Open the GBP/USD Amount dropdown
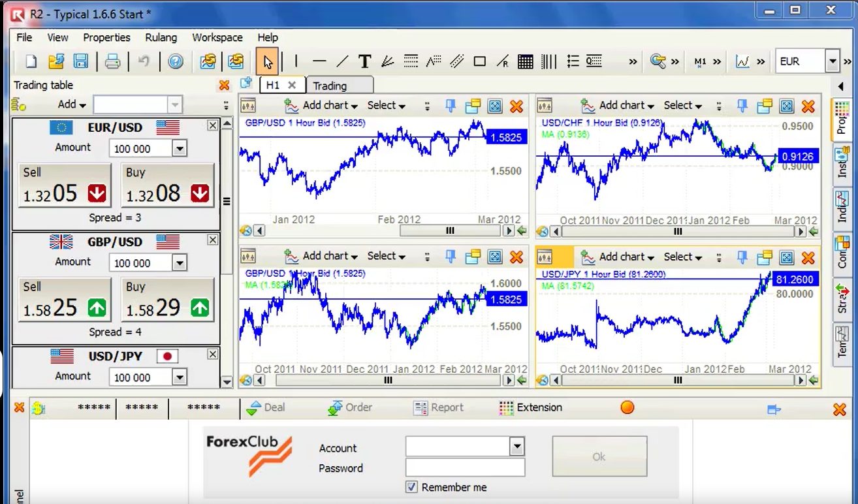 point(180,263)
